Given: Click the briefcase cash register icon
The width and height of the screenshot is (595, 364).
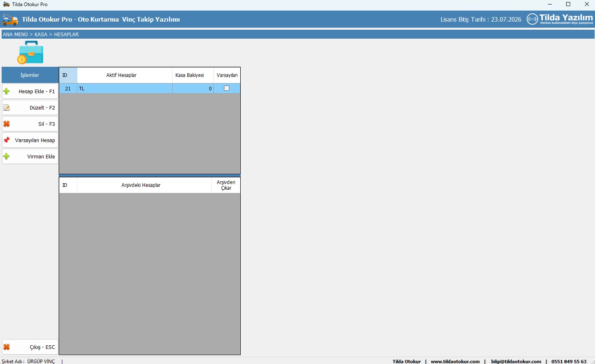Looking at the screenshot, I should click(x=30, y=53).
